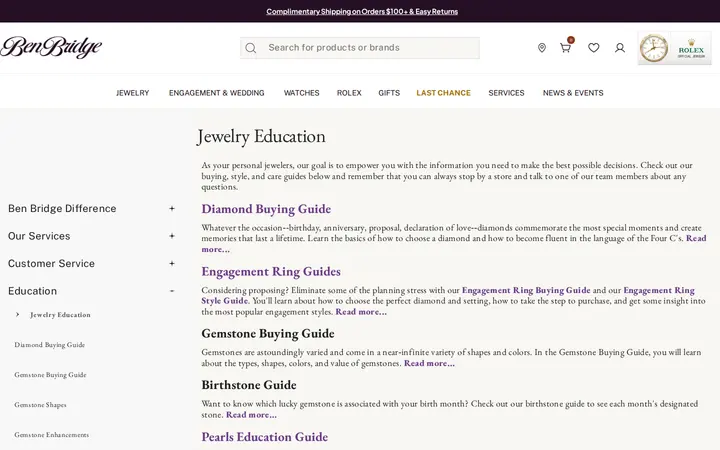Open News & Events menu

point(573,93)
